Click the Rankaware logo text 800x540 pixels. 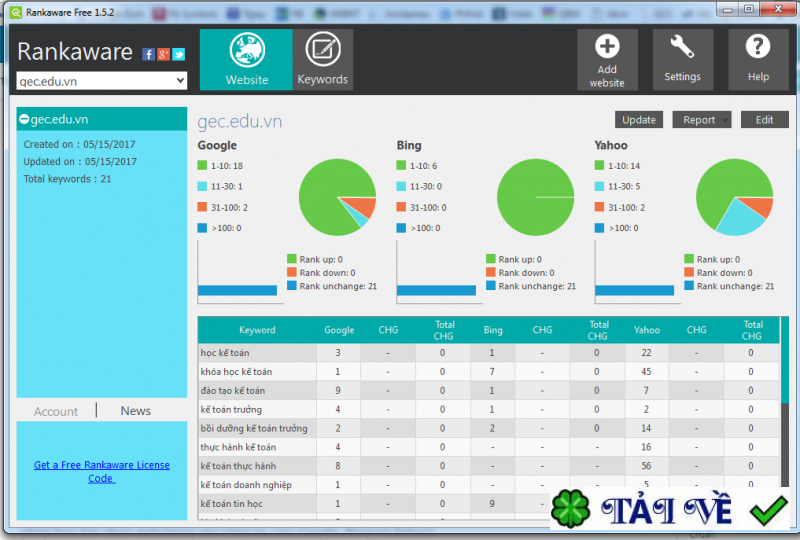pyautogui.click(x=75, y=52)
